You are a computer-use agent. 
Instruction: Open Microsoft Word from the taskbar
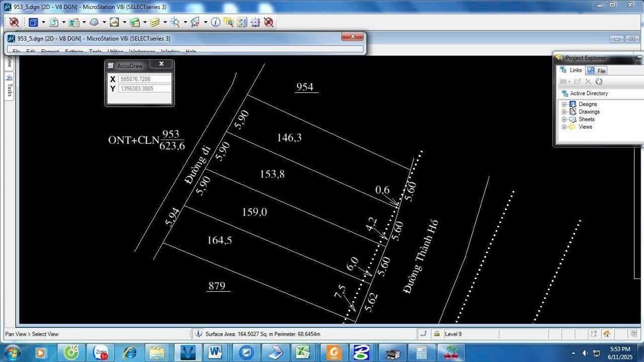click(215, 352)
